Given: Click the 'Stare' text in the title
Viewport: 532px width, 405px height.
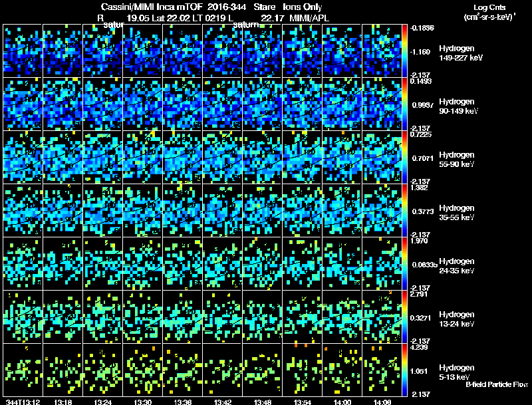Looking at the screenshot, I should click(265, 7).
